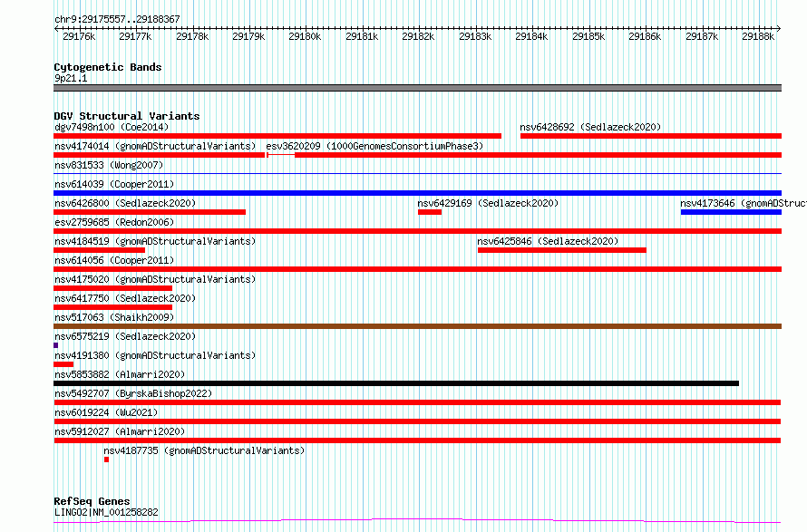Select nsv831533 (Wong2007) label
The width and height of the screenshot is (807, 532).
109,165
